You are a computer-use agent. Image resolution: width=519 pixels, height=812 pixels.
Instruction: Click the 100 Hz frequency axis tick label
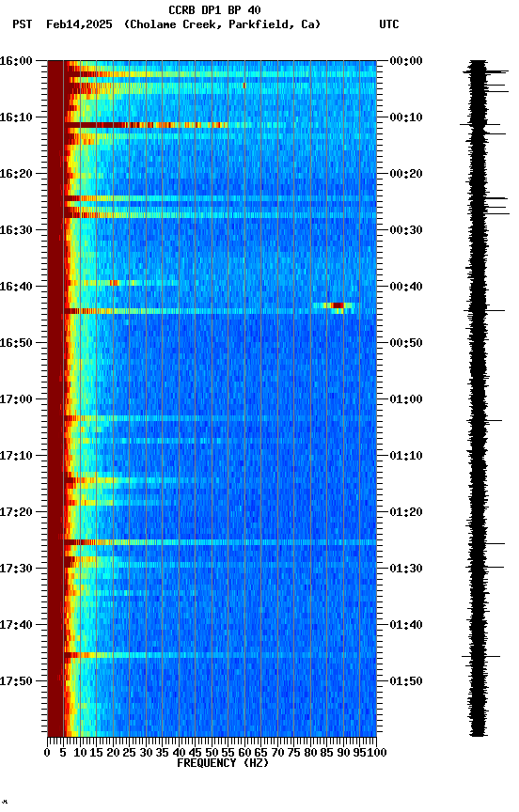click(x=377, y=753)
